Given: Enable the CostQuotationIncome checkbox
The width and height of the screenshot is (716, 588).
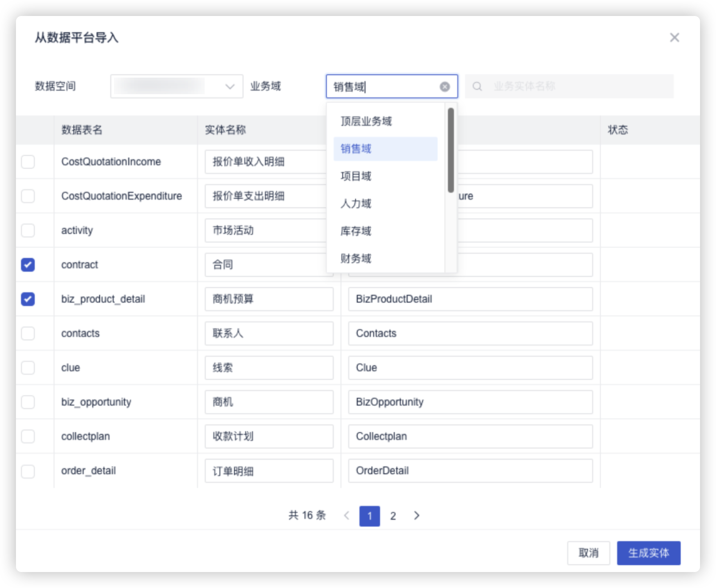Looking at the screenshot, I should tap(28, 162).
